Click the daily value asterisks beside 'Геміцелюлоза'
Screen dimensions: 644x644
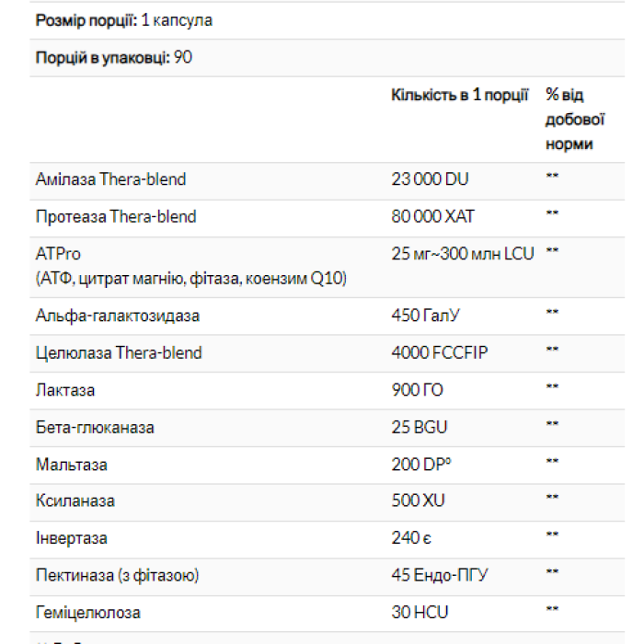click(553, 612)
